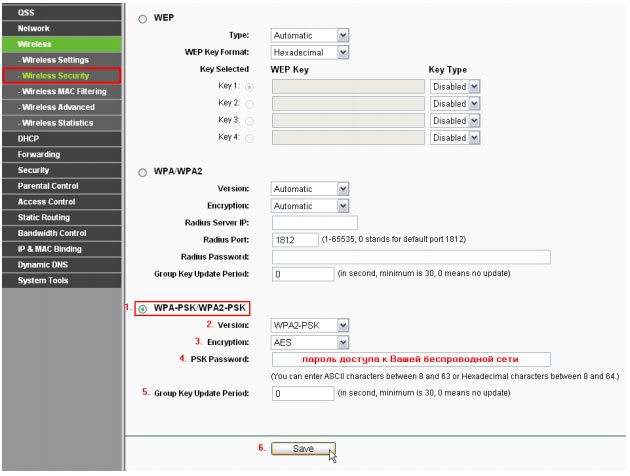Go to Wireless MAC Filtering page
This screenshot has height=476, width=630.
(x=62, y=92)
